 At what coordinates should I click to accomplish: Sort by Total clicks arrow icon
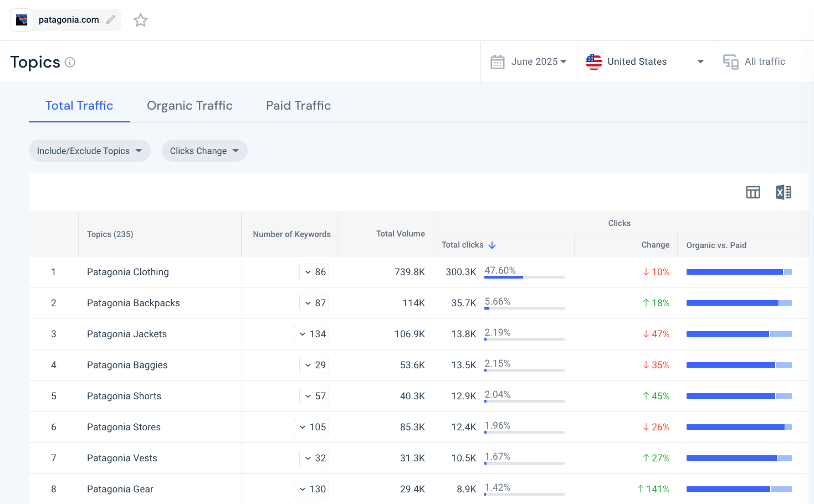click(492, 245)
